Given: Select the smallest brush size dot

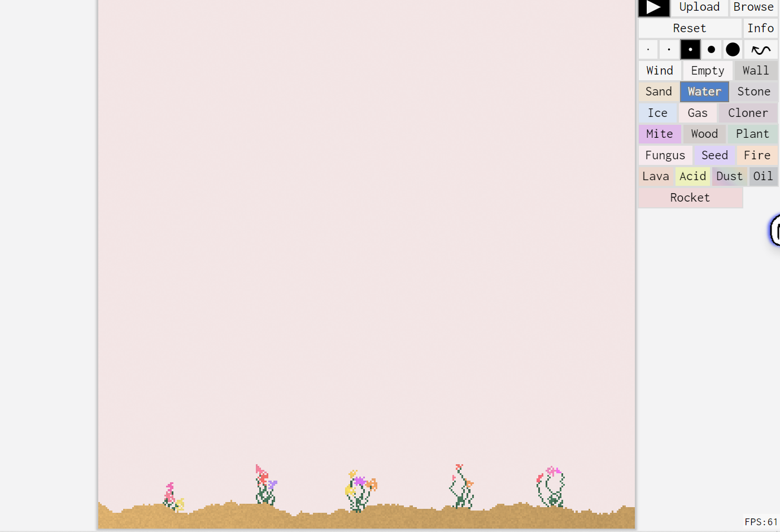Looking at the screenshot, I should pyautogui.click(x=648, y=50).
